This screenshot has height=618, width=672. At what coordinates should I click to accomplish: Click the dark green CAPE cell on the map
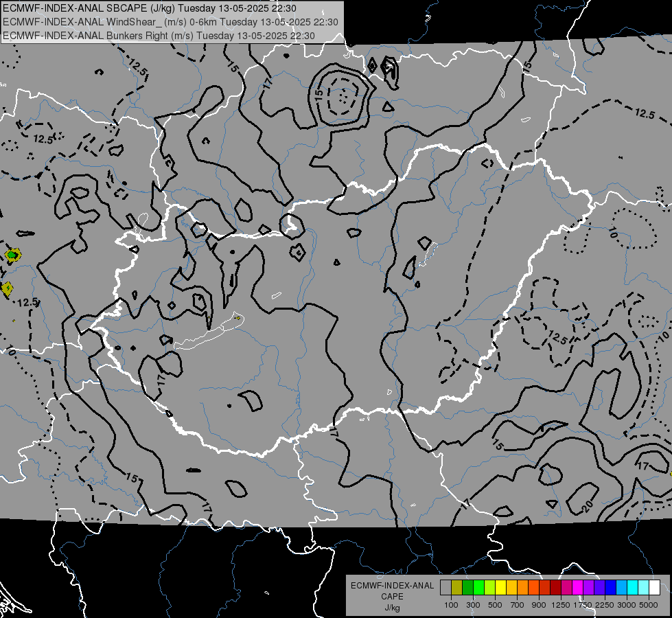[12, 255]
